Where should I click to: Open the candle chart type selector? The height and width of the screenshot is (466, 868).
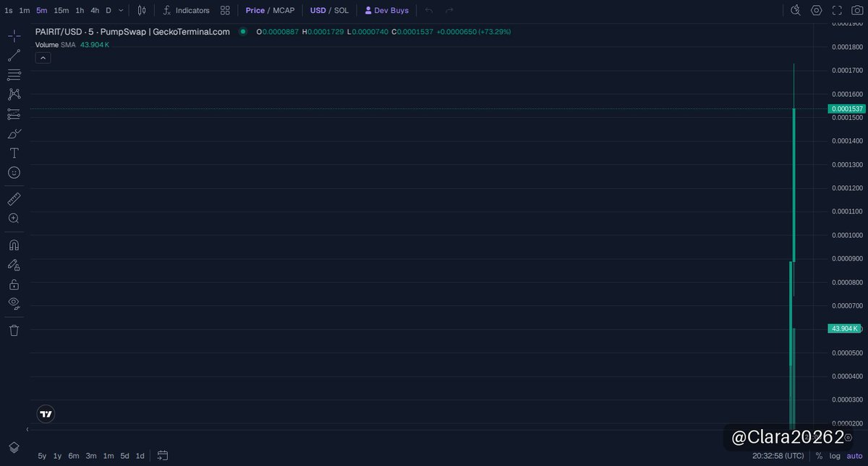[x=142, y=10]
